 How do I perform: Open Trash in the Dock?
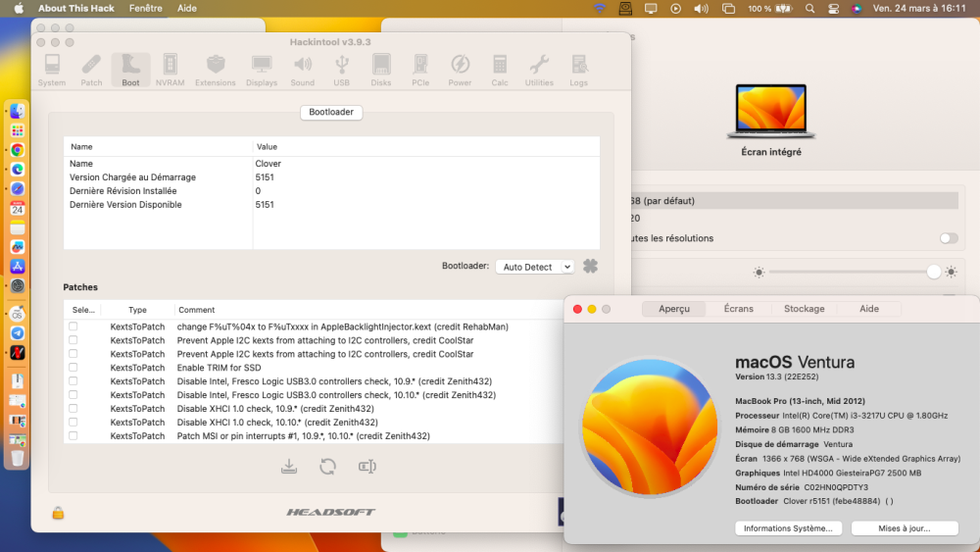click(18, 458)
